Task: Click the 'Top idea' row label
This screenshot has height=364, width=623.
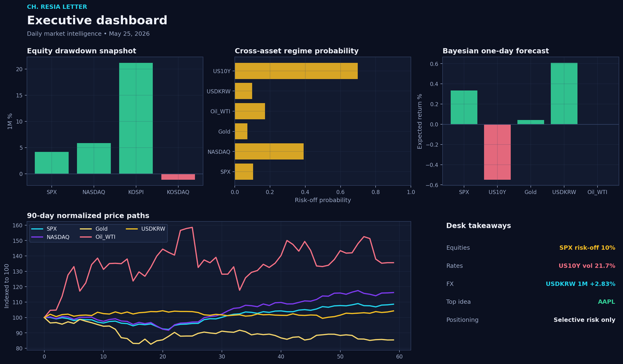Action: 459,302
